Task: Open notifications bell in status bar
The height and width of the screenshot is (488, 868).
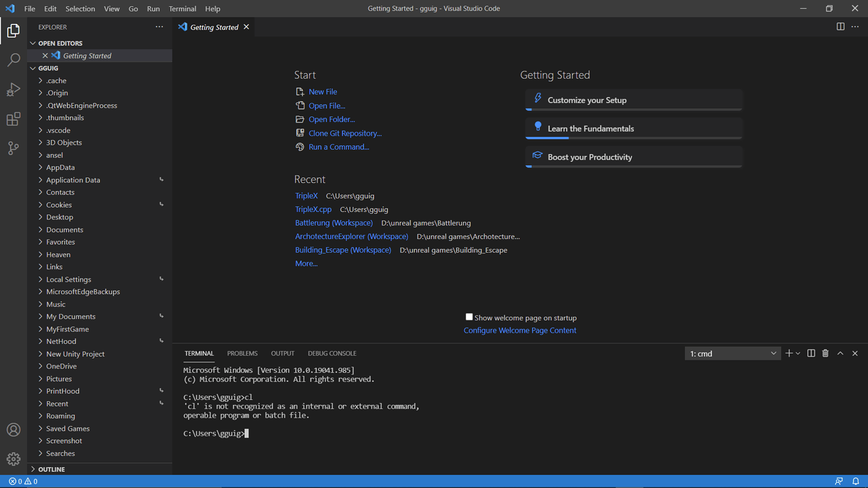Action: pos(856,482)
